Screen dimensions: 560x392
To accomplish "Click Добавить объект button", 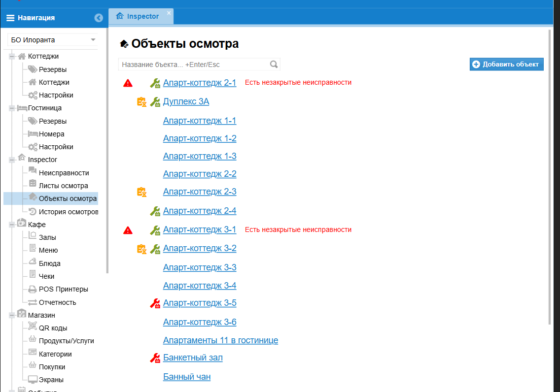I will (506, 64).
